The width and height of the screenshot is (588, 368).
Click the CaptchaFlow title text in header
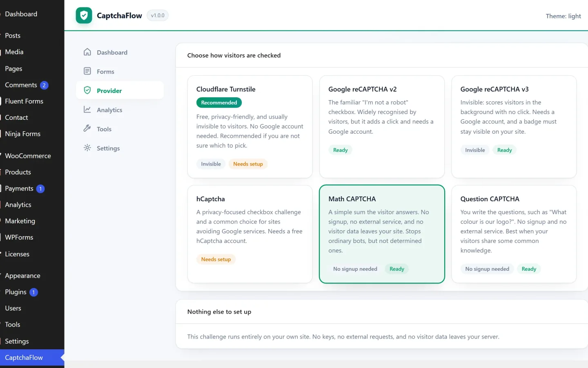119,16
